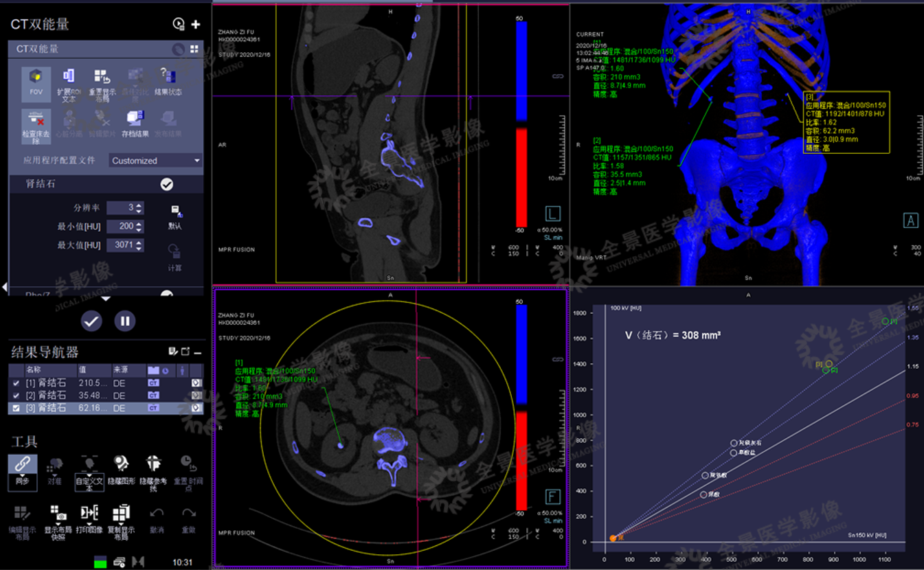Image resolution: width=924 pixels, height=570 pixels.
Task: Click the 重置显示布局 reset layout icon
Action: 102,80
